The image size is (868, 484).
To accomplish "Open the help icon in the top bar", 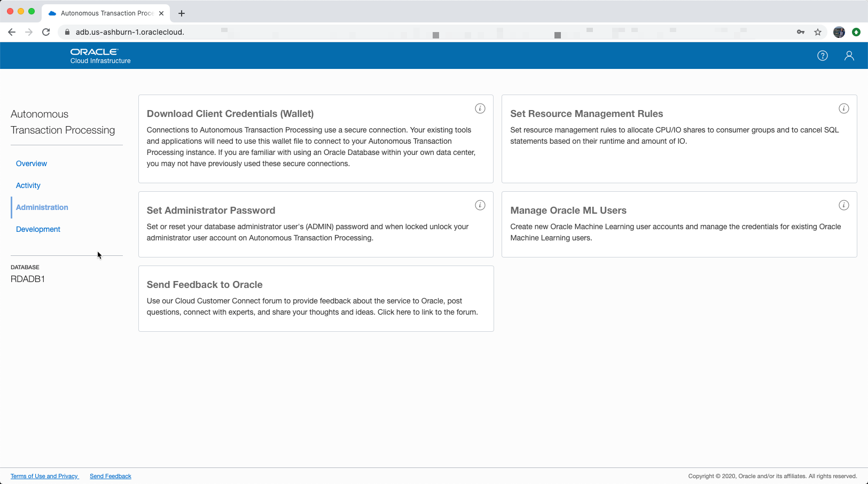I will [x=823, y=56].
